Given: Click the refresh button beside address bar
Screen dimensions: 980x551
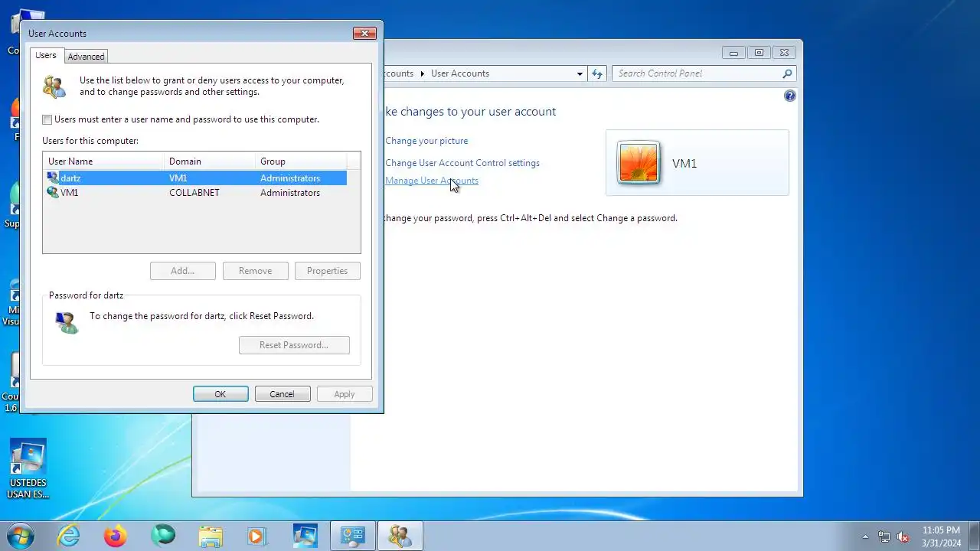Looking at the screenshot, I should click(x=598, y=73).
